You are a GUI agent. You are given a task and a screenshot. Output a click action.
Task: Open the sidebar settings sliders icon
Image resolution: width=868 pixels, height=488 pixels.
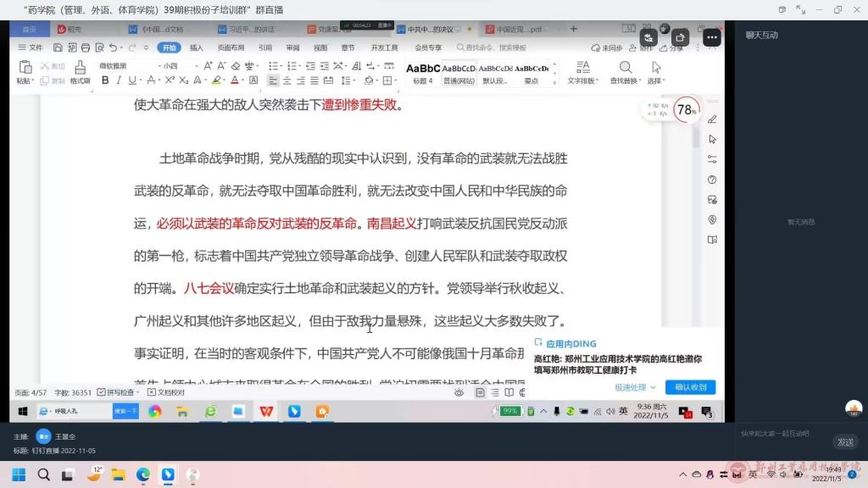pyautogui.click(x=712, y=159)
